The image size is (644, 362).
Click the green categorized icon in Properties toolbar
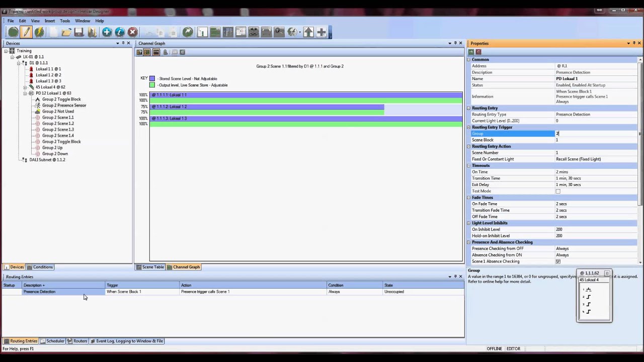pos(471,52)
